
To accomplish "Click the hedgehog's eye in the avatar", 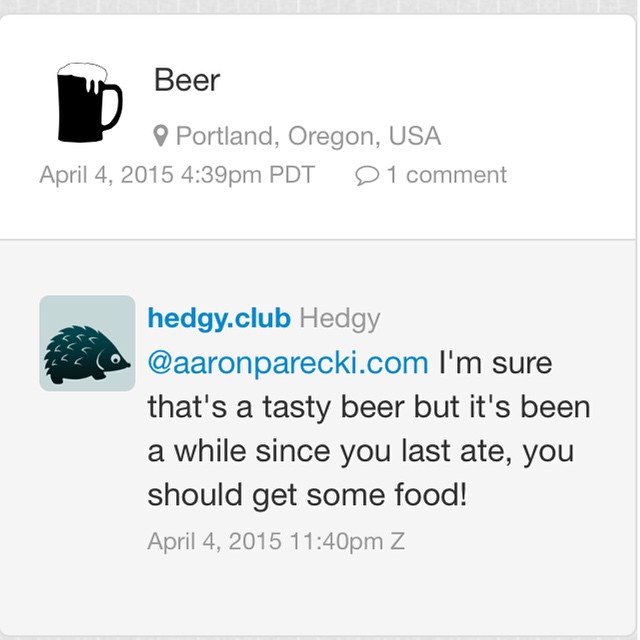I will tap(115, 359).
